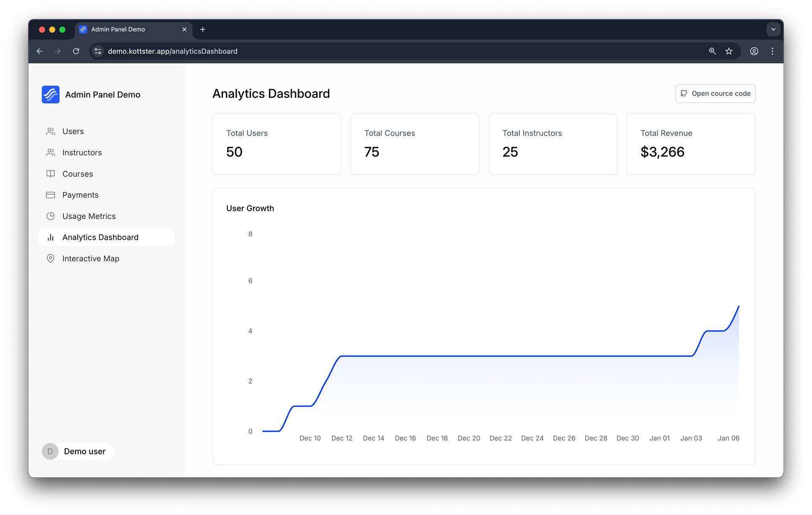Screen dimensions: 812x515
Task: Click the Dec 16 axis label
Action: [x=405, y=438]
